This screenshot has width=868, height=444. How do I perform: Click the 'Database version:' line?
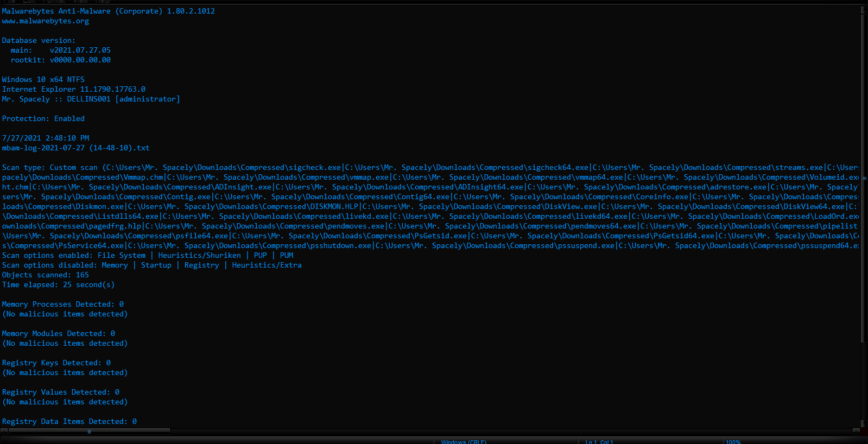[x=39, y=40]
